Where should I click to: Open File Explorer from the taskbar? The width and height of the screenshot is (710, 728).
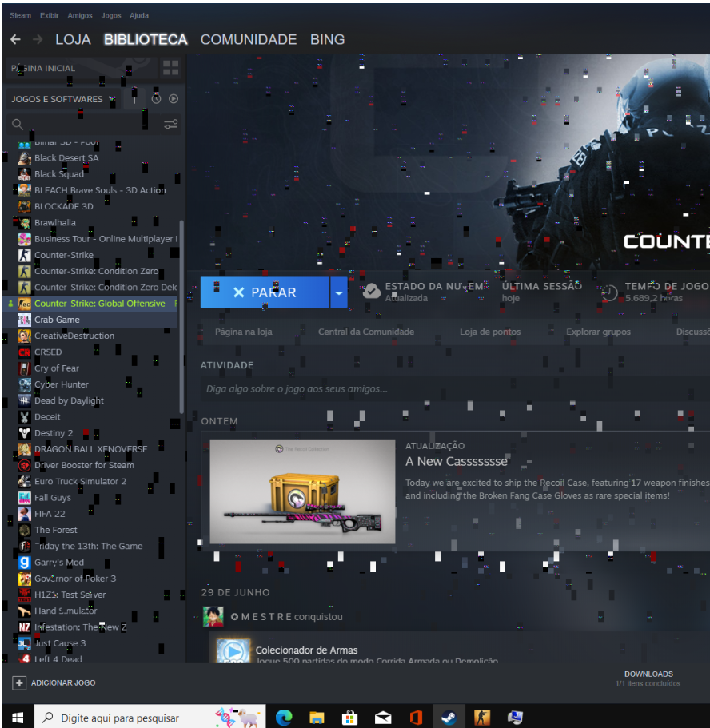pyautogui.click(x=317, y=718)
